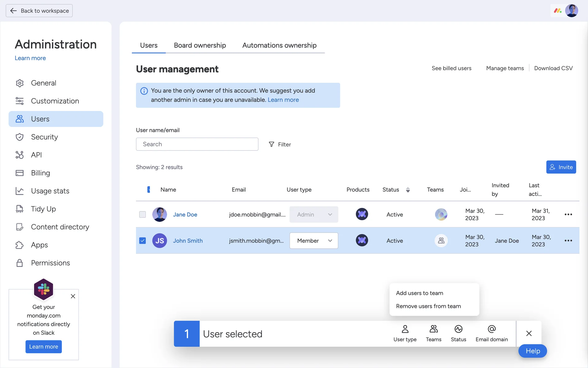Toggle the select-all header checkbox
This screenshot has width=588, height=368.
tap(149, 190)
